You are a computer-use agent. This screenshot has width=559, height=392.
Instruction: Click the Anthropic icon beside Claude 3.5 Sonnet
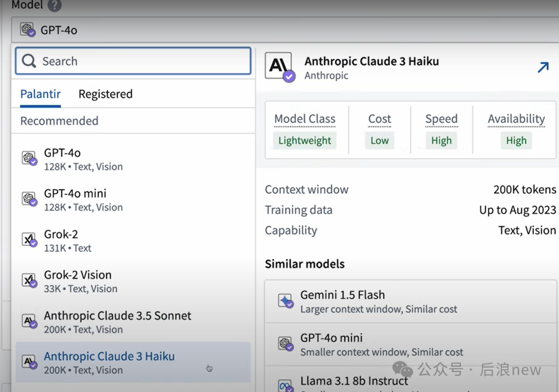(29, 321)
